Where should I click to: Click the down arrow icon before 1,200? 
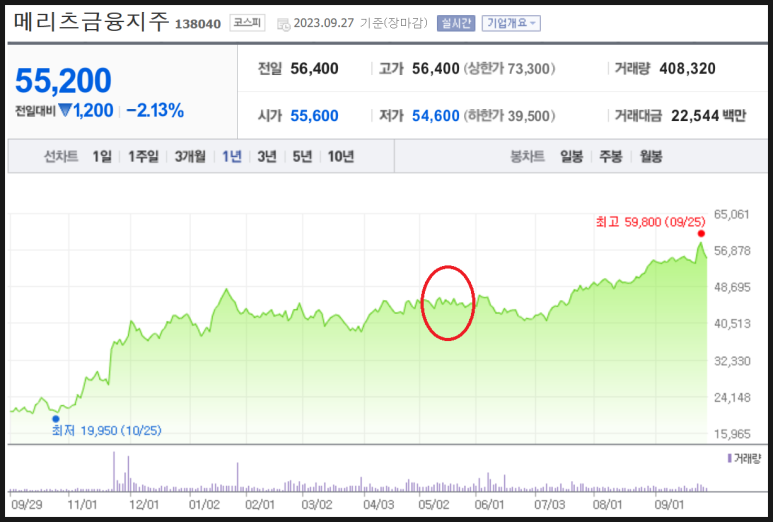pos(65,110)
